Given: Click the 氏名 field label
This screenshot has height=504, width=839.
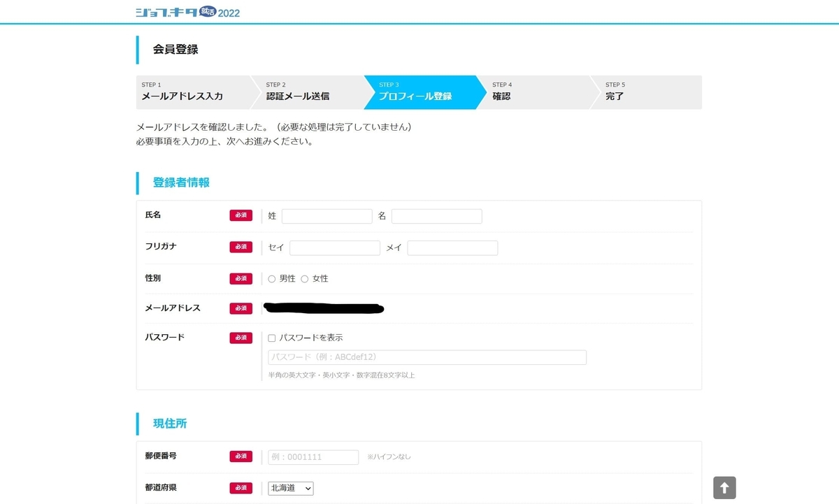Looking at the screenshot, I should pos(153,215).
